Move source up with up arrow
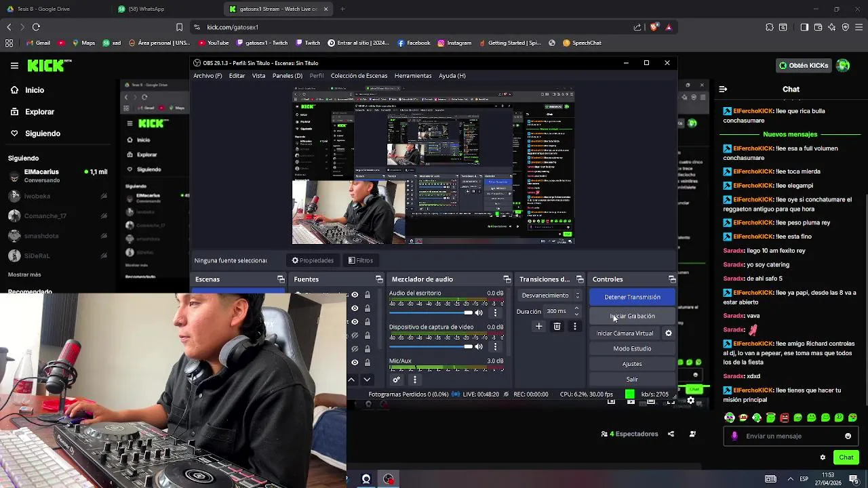This screenshot has width=868, height=488. 351,380
